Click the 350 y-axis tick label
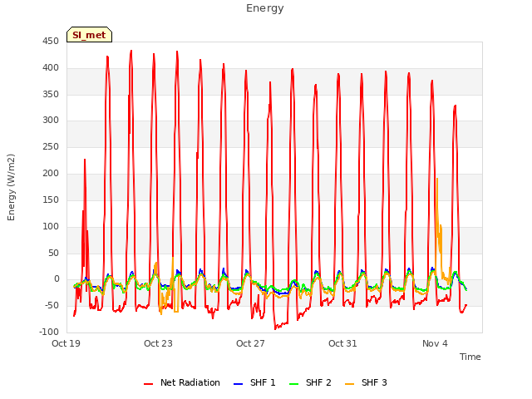The width and height of the screenshot is (532, 399). (x=51, y=94)
